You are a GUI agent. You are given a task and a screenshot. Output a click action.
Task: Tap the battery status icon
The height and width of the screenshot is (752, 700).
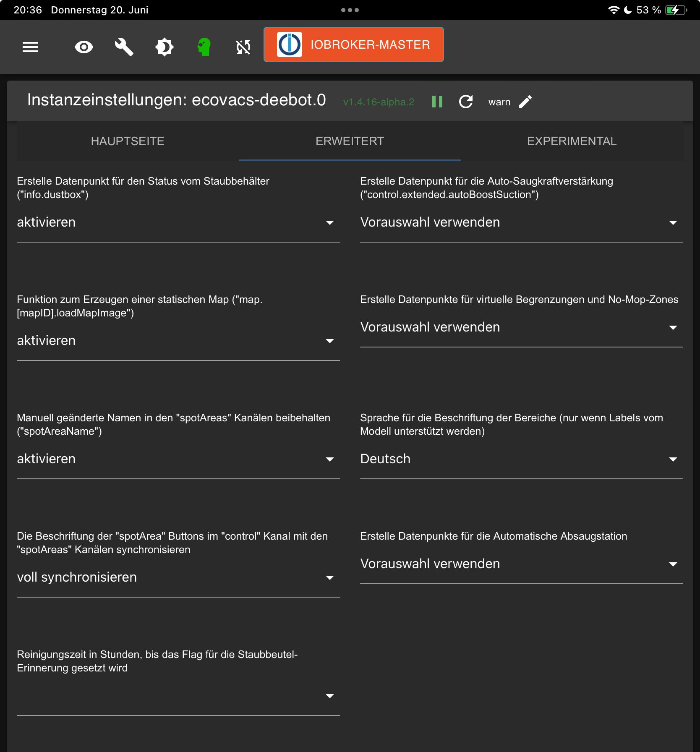[676, 10]
